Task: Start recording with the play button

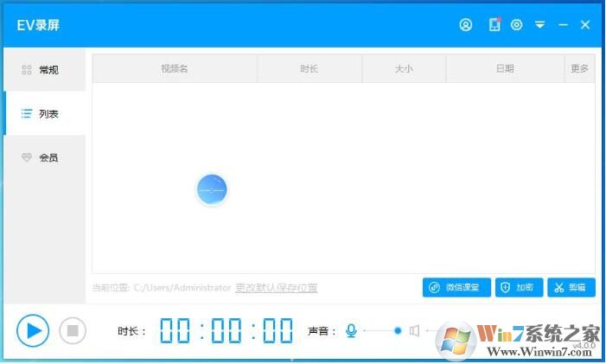Action: tap(33, 331)
